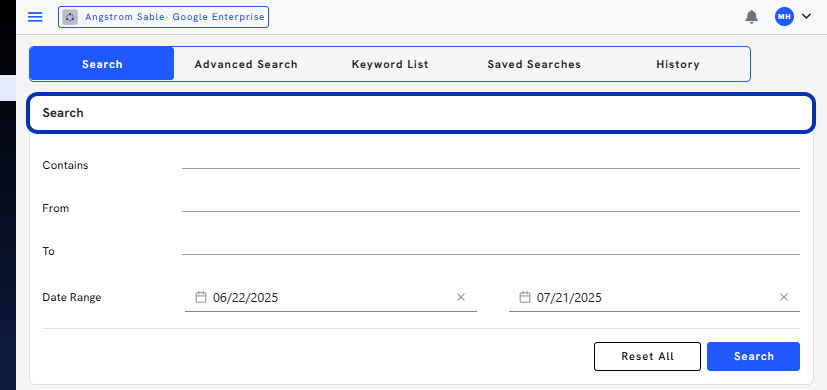Open Angstrom Sable - Google Enterprise selector

pyautogui.click(x=164, y=17)
